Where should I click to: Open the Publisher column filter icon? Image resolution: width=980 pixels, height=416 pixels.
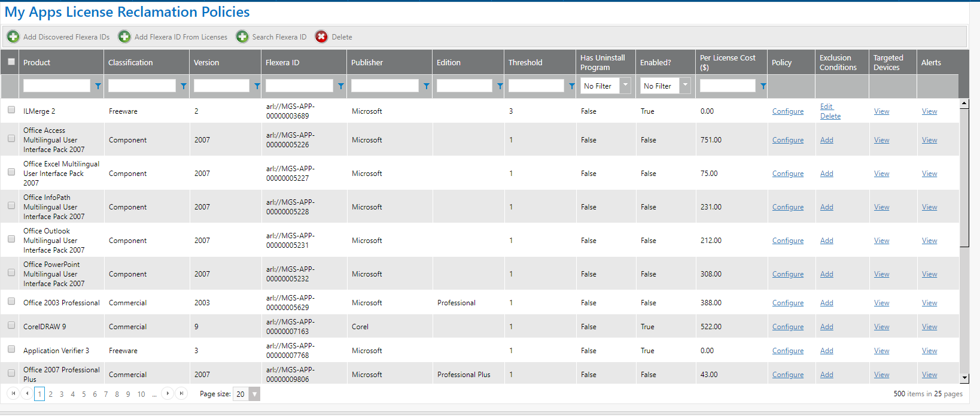click(x=427, y=86)
